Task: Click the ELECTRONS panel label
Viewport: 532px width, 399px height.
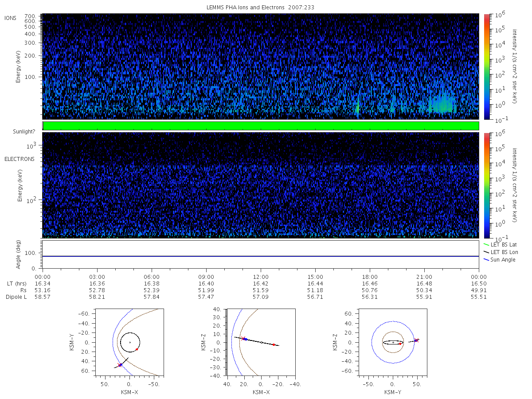Action: 20,159
